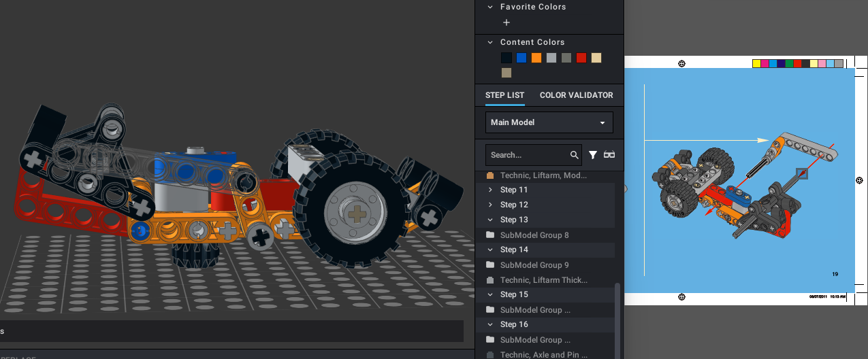868x359 pixels.
Task: Click folder icon under Step 15
Action: (490, 310)
